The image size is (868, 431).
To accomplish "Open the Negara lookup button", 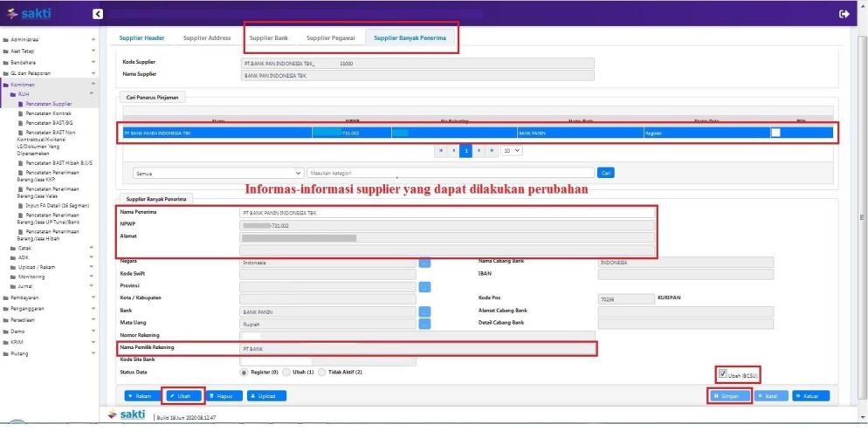I will (424, 262).
